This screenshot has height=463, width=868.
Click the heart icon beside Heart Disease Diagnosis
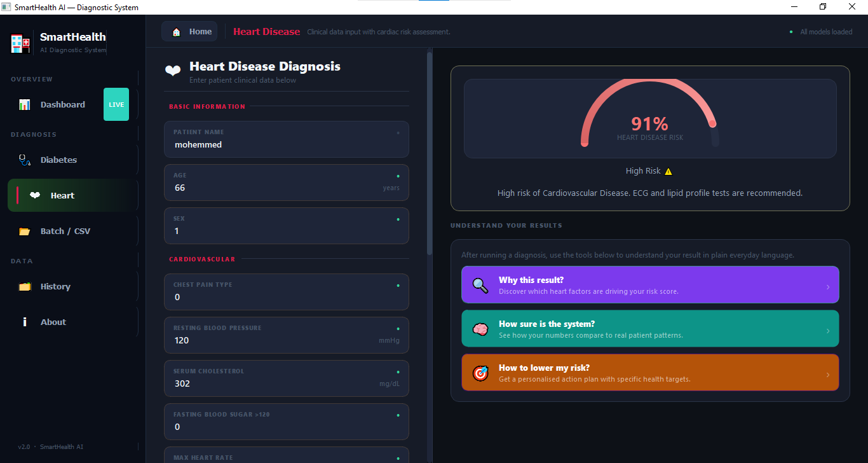(173, 71)
